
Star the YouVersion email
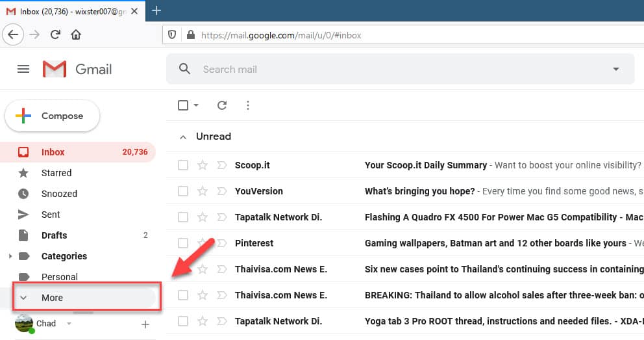[202, 190]
